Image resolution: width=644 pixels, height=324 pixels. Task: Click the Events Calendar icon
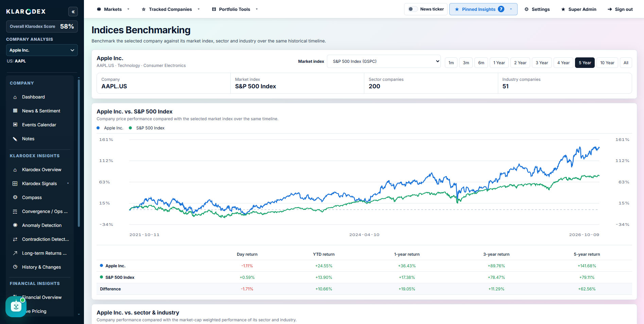point(15,125)
